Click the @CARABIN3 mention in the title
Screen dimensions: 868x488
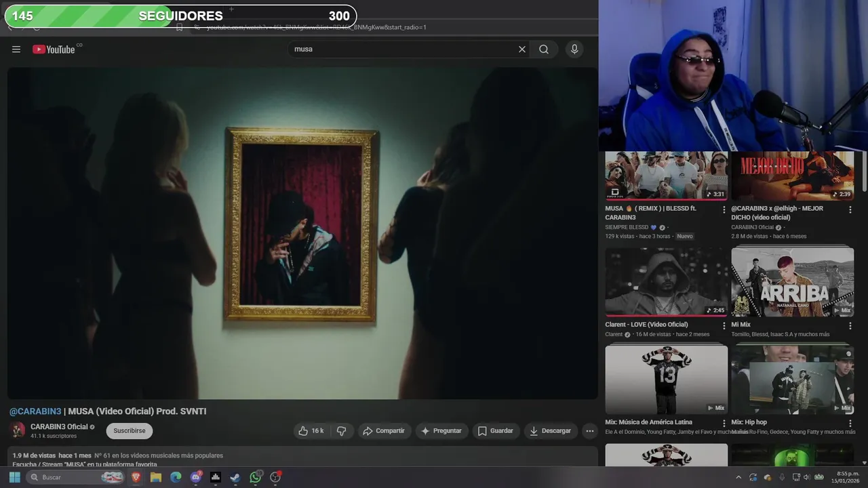pyautogui.click(x=35, y=411)
